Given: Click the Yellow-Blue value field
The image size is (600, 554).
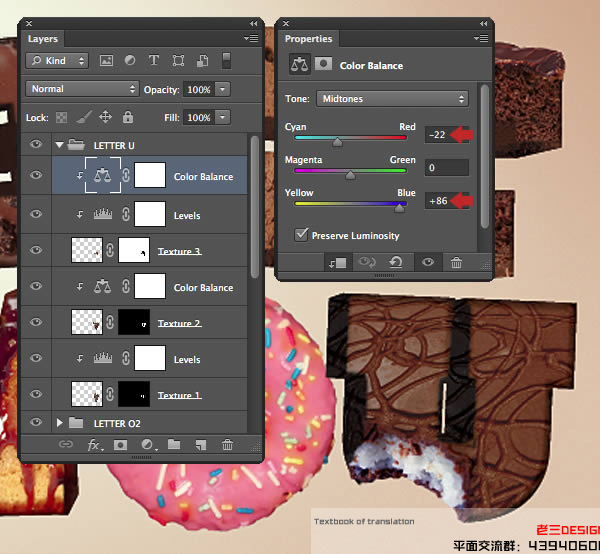Looking at the screenshot, I should point(447,200).
